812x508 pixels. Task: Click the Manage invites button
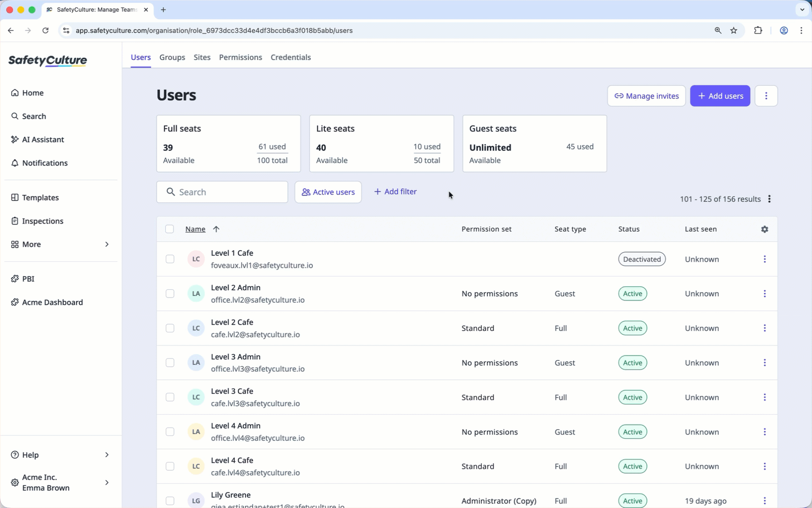(646, 96)
